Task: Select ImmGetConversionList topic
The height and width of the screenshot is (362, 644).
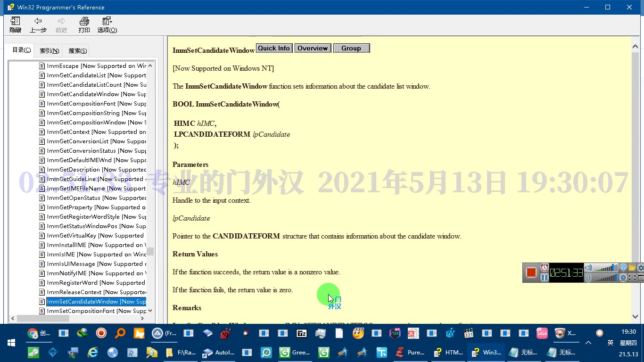Action: 96,141
